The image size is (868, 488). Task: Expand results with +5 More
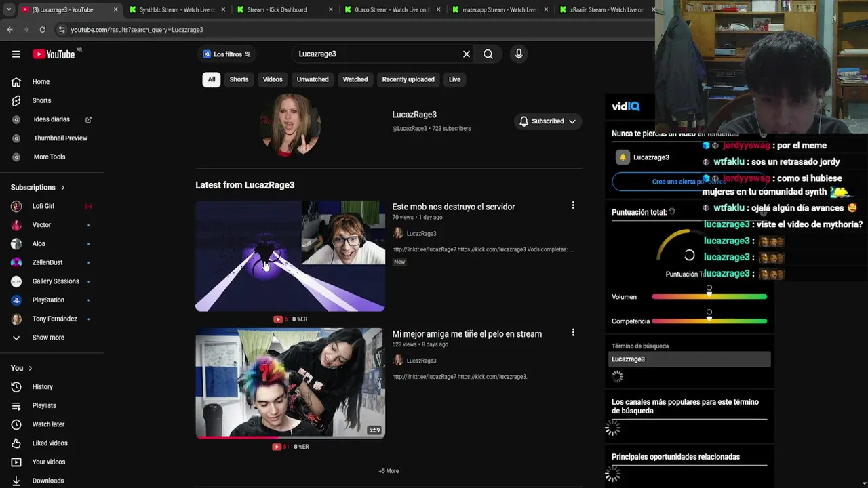coord(389,471)
